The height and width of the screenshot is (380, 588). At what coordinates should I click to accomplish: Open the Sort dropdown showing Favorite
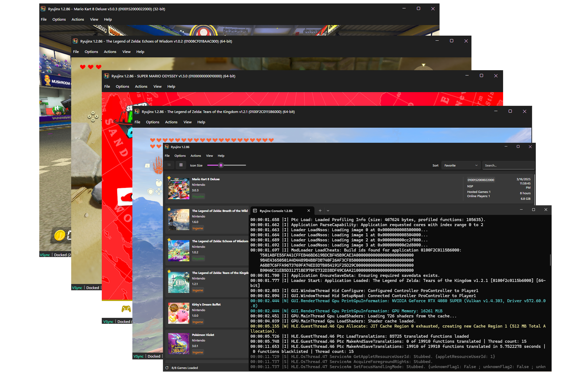(461, 165)
